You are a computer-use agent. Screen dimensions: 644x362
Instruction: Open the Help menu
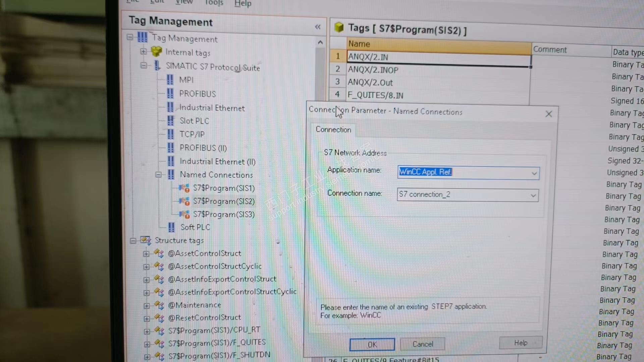point(243,4)
